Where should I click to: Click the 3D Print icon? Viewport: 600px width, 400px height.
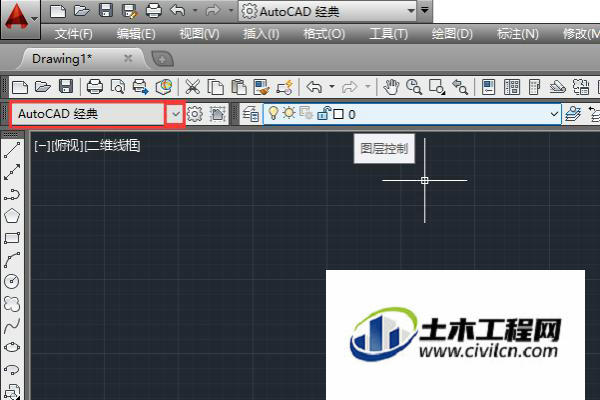click(164, 87)
